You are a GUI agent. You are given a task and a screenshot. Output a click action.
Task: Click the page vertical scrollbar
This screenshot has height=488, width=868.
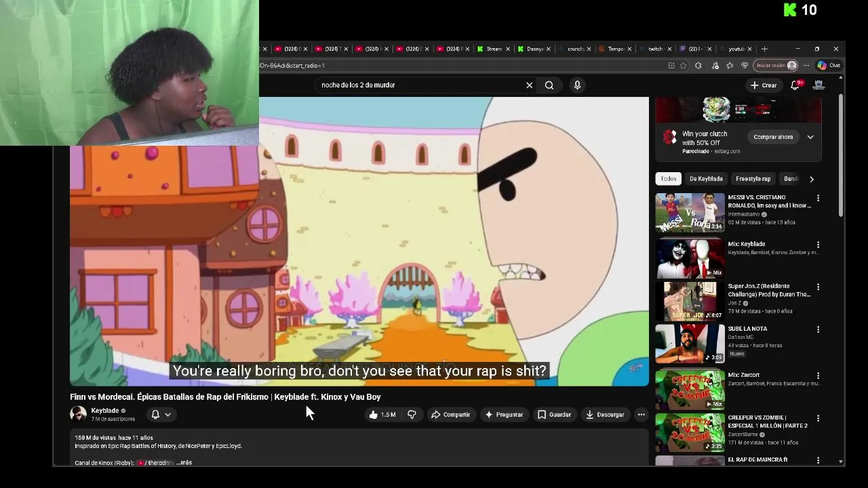coord(841,156)
